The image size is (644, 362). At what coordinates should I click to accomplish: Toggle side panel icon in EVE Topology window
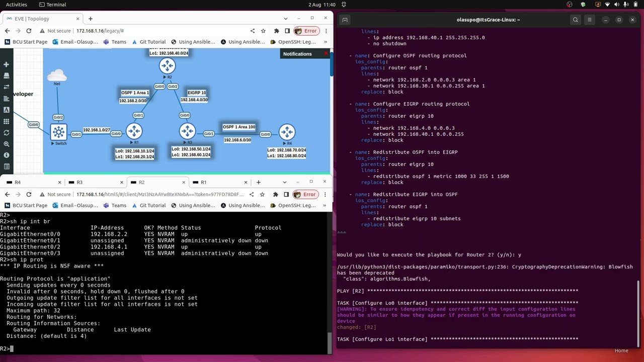tap(287, 31)
